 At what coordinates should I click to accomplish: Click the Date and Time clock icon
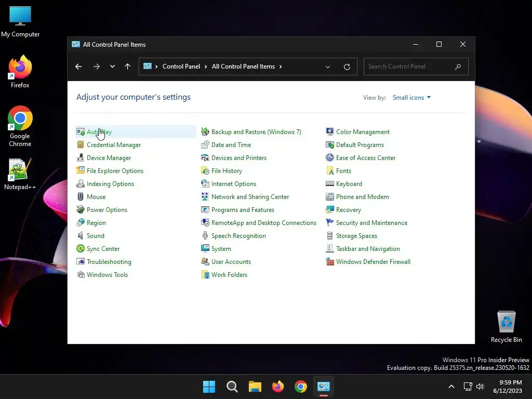205,145
